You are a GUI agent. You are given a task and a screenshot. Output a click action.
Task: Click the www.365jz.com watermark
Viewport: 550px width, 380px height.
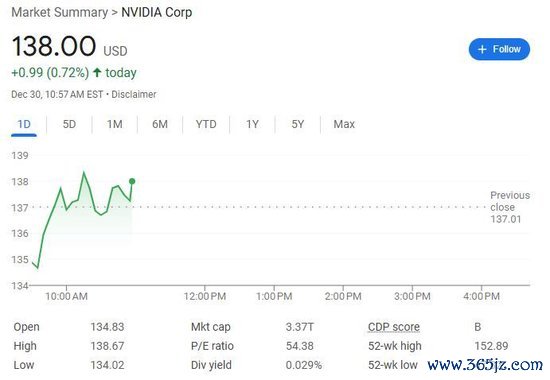[485, 365]
